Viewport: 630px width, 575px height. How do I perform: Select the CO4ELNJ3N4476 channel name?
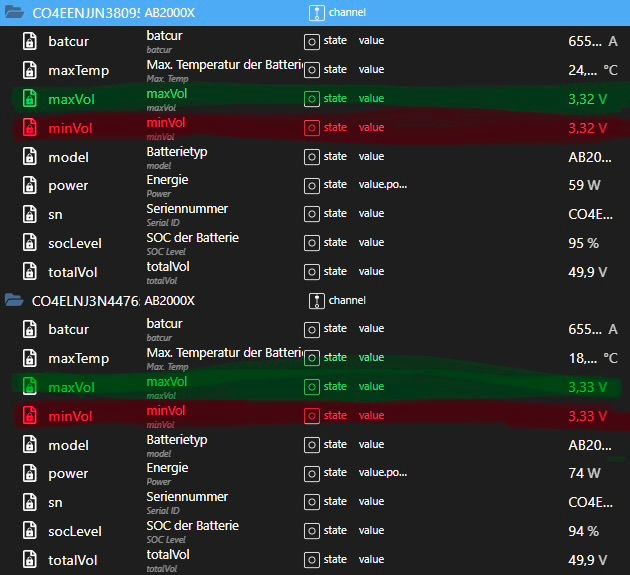(86, 301)
